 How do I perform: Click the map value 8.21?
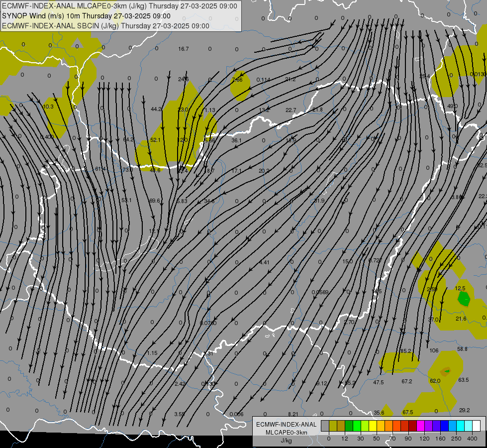click(293, 414)
